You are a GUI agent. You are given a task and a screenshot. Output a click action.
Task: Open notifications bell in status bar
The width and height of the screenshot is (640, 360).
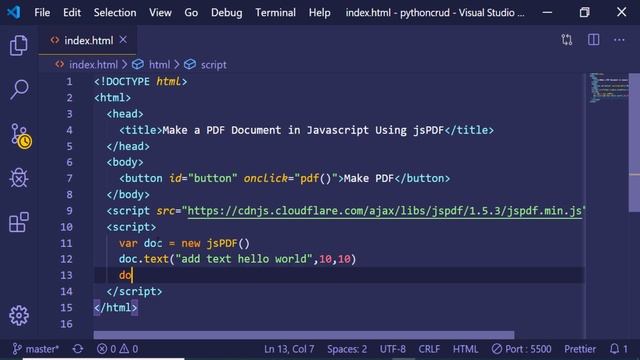pyautogui.click(x=618, y=349)
